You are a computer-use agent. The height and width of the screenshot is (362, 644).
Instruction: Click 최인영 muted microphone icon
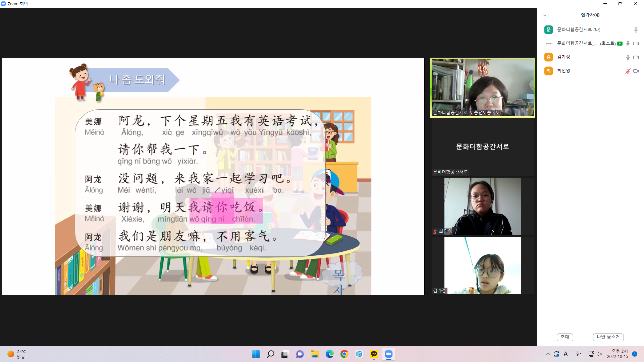[628, 71]
